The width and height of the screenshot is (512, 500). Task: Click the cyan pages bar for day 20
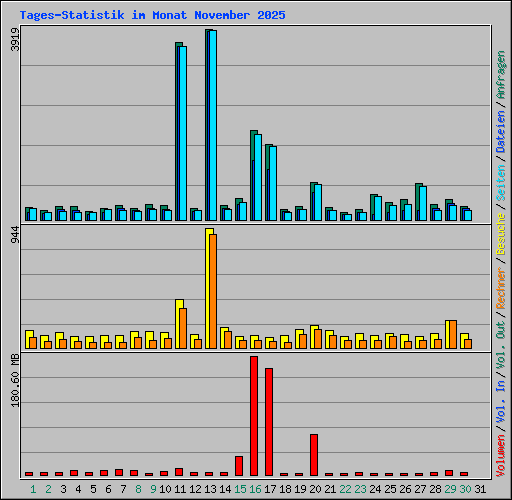tap(318, 202)
